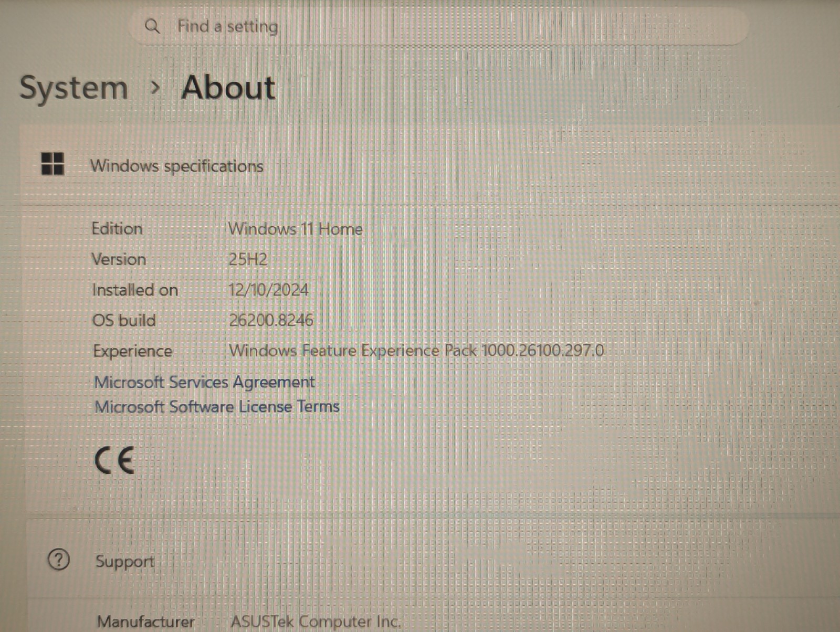Screen dimensions: 840x632
Task: Select the Version label
Action: coord(119,259)
